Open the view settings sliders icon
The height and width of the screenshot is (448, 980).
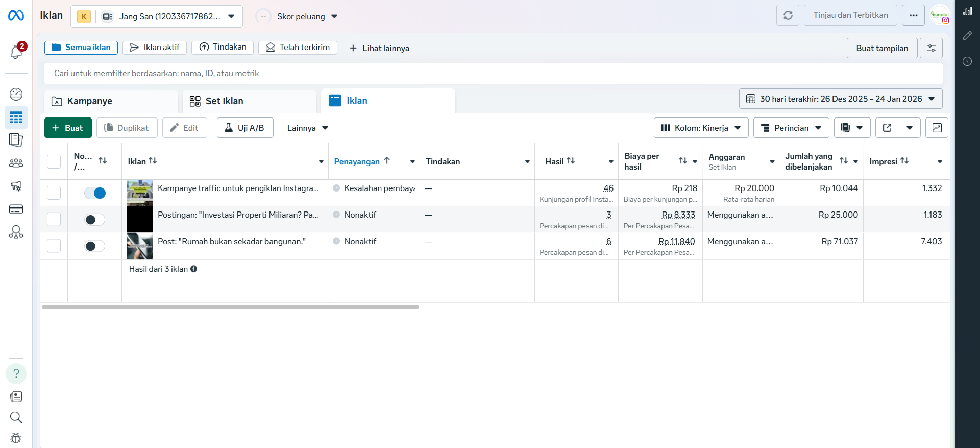(x=932, y=48)
